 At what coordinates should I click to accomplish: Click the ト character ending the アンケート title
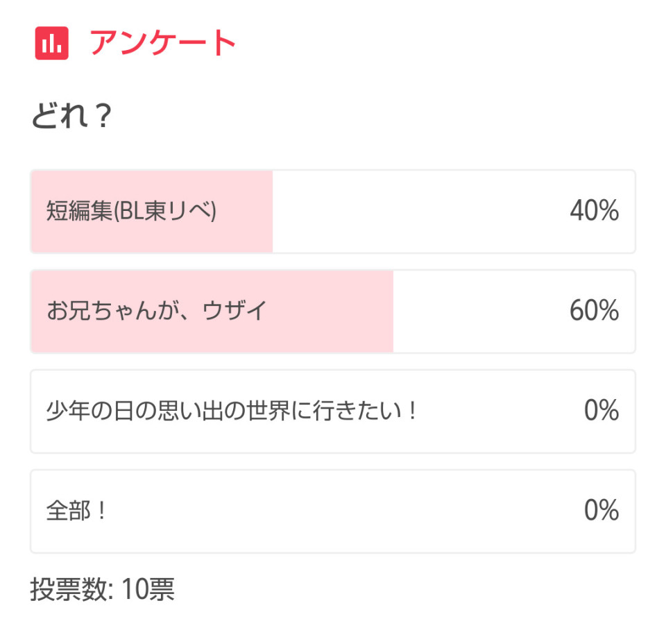pos(224,43)
